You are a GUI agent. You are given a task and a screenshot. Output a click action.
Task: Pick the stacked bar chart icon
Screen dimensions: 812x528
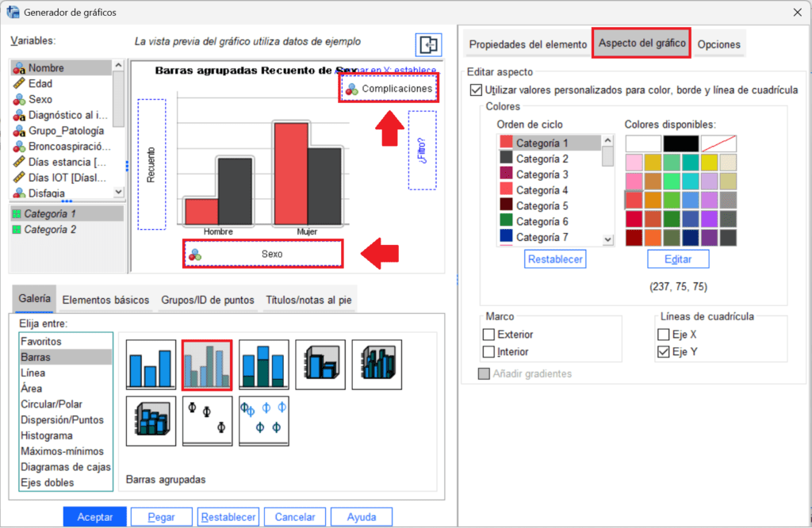(263, 365)
